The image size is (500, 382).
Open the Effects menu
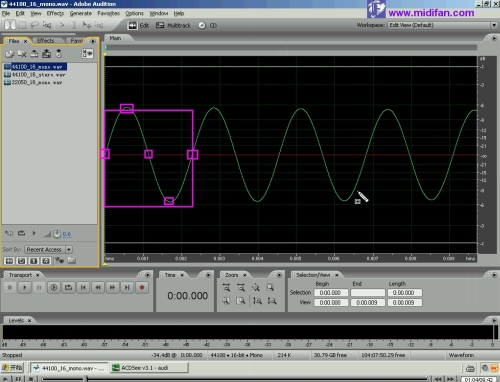point(55,13)
